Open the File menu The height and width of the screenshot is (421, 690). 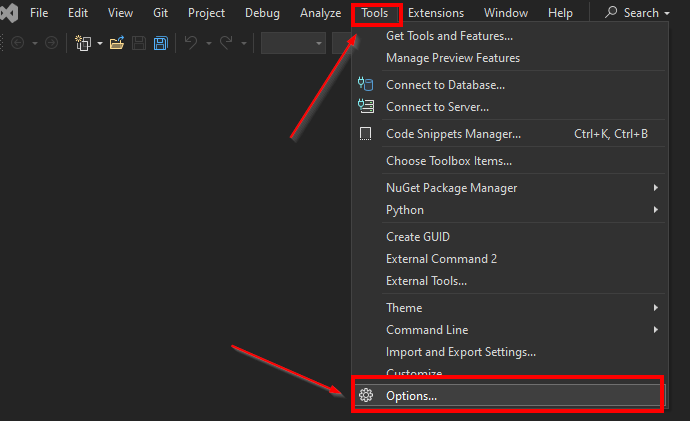click(x=39, y=13)
